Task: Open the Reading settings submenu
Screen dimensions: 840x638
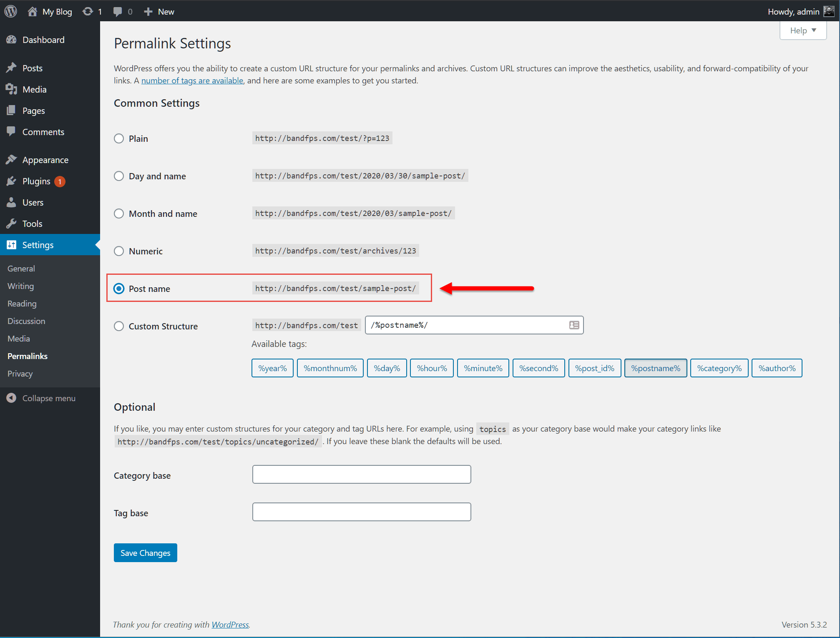Action: point(21,303)
